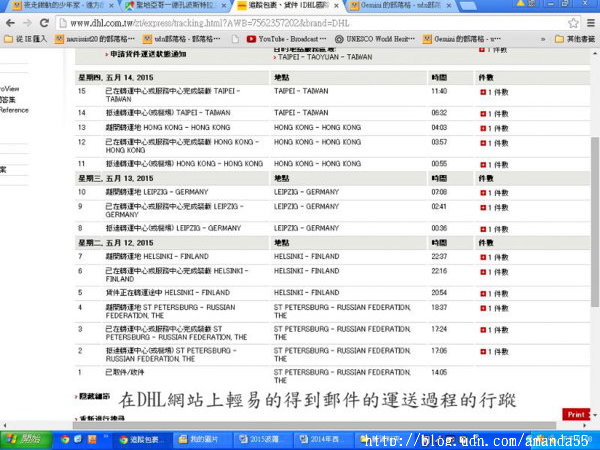The image size is (600, 450).
Task: Select the 貨件正在轉運途中 HELSINKI status text
Action: (168, 293)
